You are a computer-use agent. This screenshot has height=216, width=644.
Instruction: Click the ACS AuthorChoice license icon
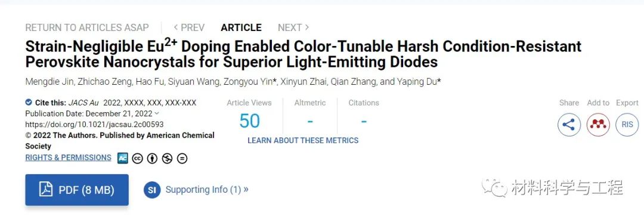pos(122,158)
